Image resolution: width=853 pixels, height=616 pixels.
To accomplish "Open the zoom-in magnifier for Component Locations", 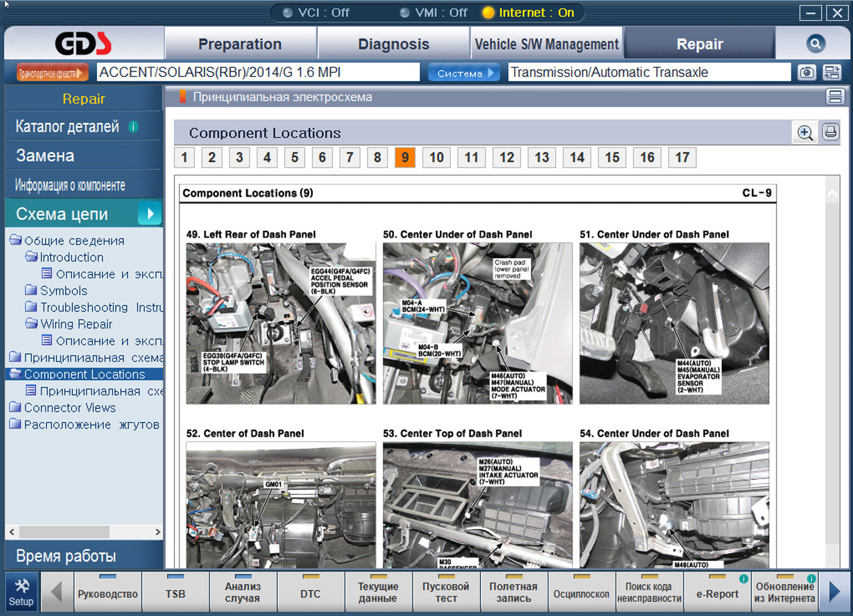I will [805, 133].
